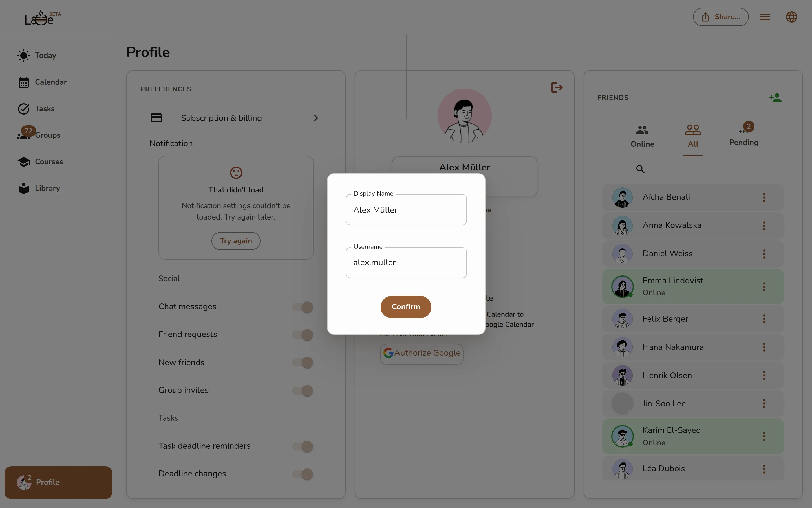Click the credit card billing icon
Viewport: 812px width, 508px height.
tap(156, 118)
